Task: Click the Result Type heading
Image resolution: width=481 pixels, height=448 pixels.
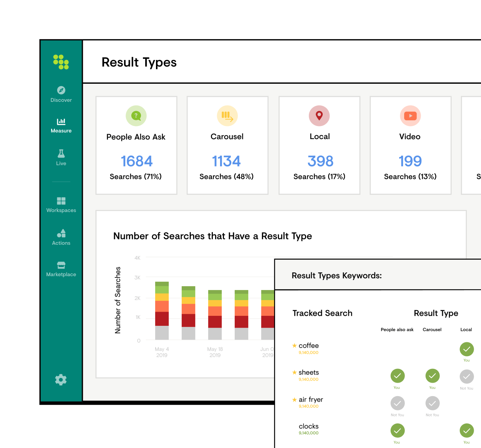Action: click(436, 313)
